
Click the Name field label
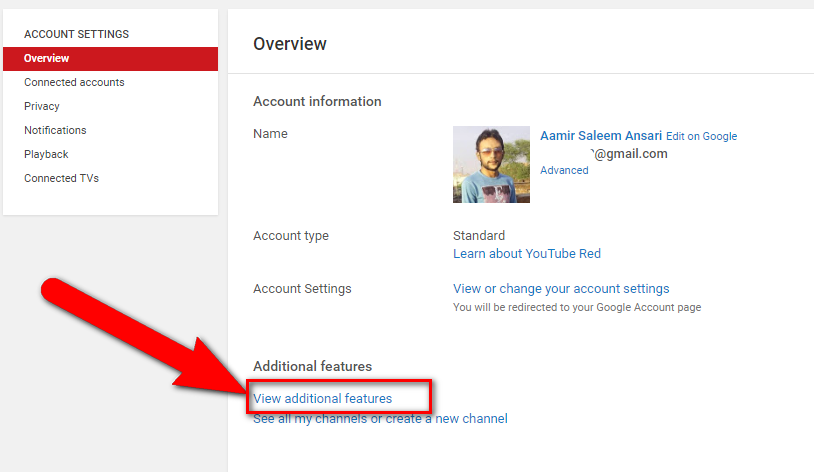(270, 133)
